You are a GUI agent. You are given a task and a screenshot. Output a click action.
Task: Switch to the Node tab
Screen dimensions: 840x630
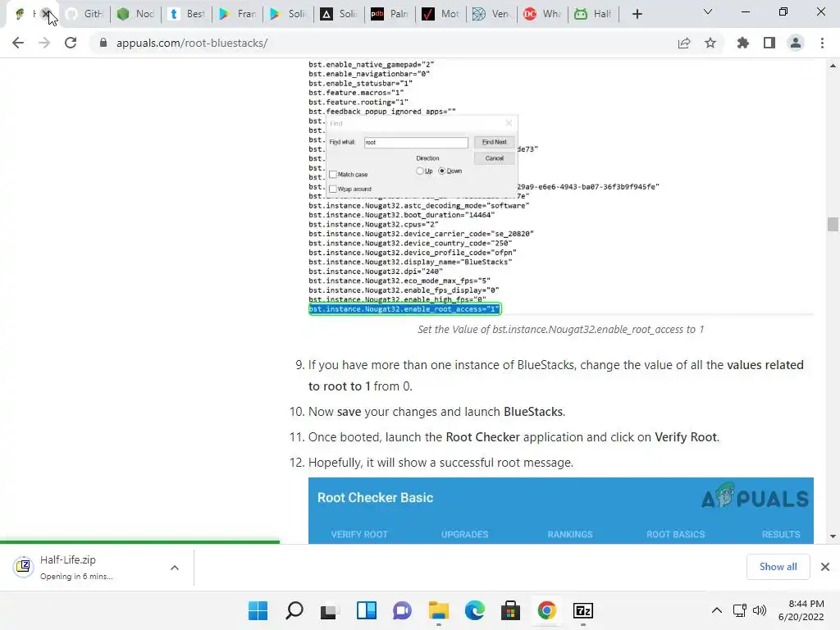coord(136,14)
